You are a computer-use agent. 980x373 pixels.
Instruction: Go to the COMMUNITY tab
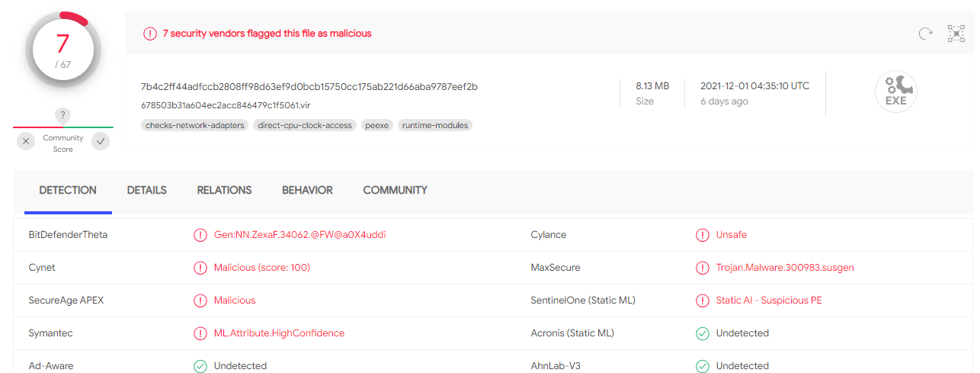(x=395, y=190)
